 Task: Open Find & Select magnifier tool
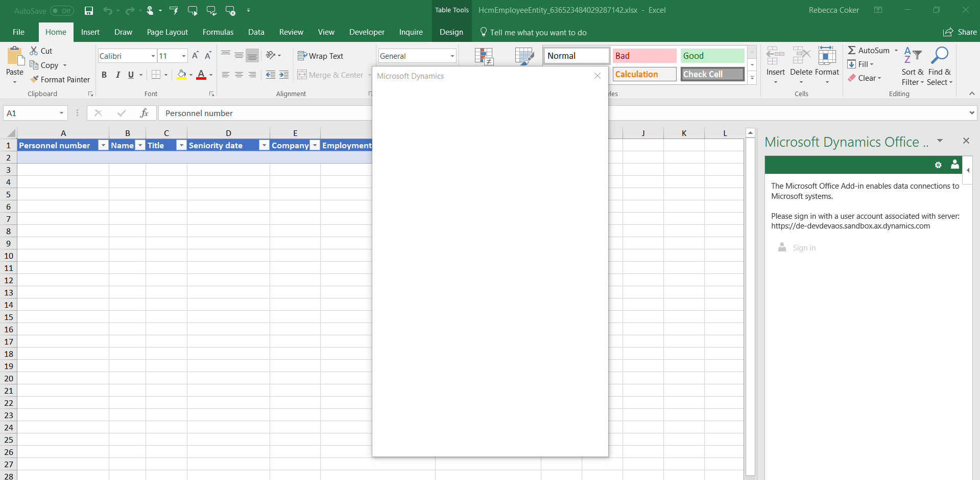(x=940, y=65)
